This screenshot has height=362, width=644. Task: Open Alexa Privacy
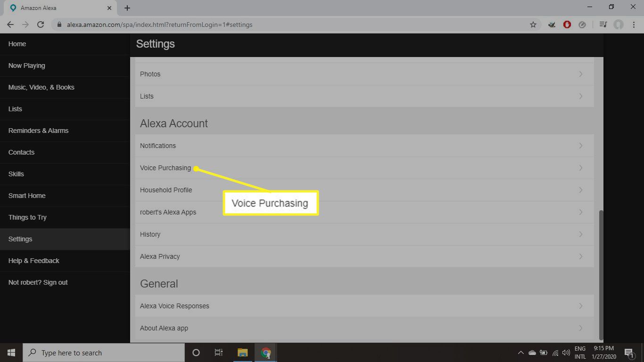pos(364,256)
